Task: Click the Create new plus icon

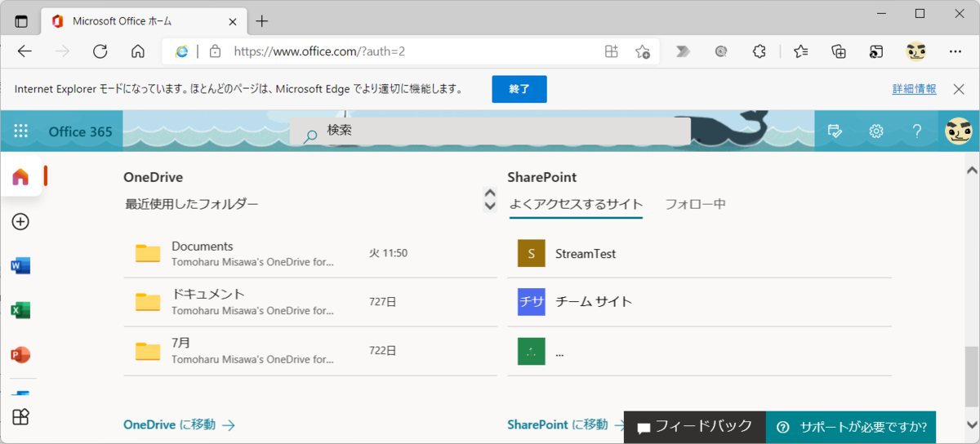Action: pos(20,222)
